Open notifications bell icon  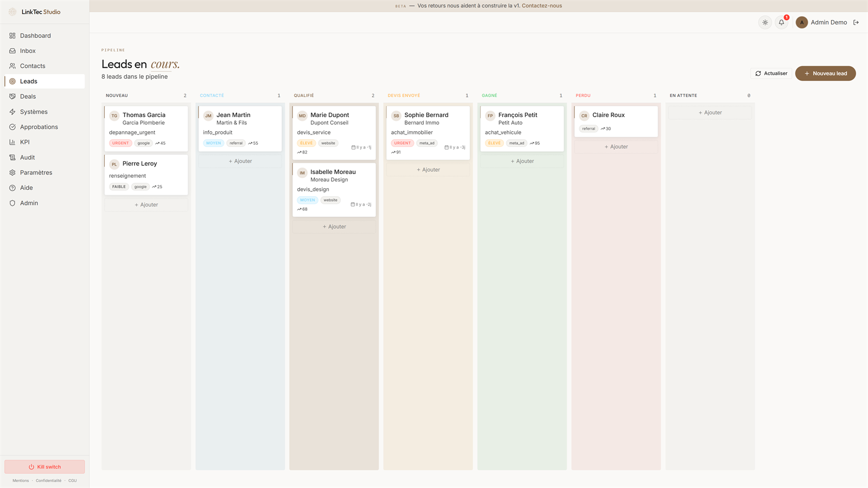click(x=781, y=22)
